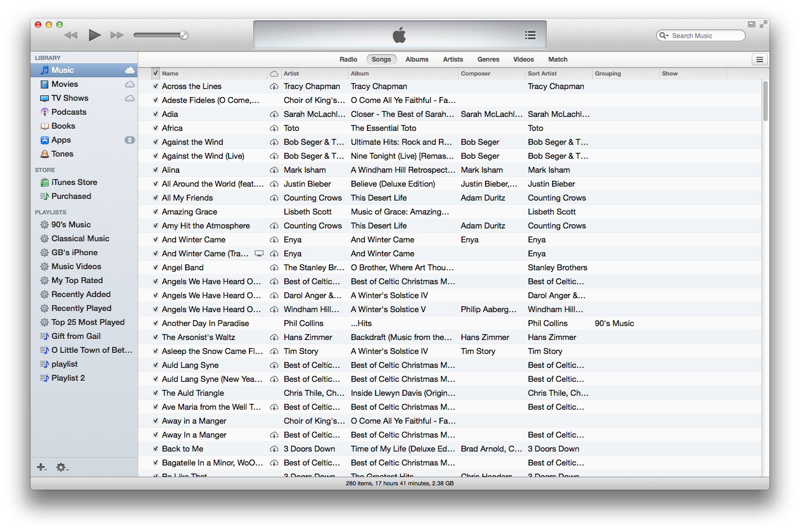
Task: Download The Arsonist's Waltz from iCloud
Action: pos(274,337)
